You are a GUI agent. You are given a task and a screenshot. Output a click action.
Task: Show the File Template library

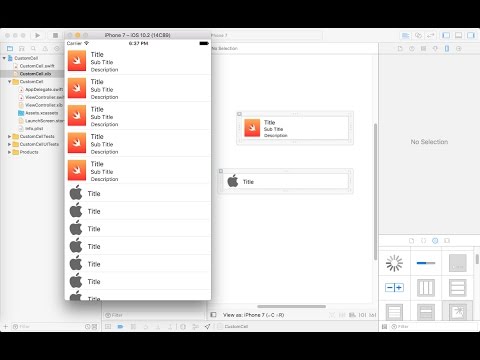tap(411, 241)
